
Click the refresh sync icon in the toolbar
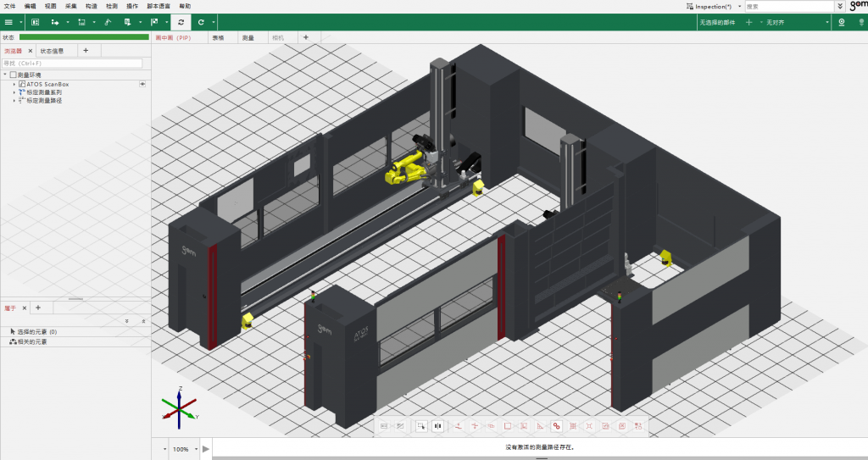tap(181, 22)
